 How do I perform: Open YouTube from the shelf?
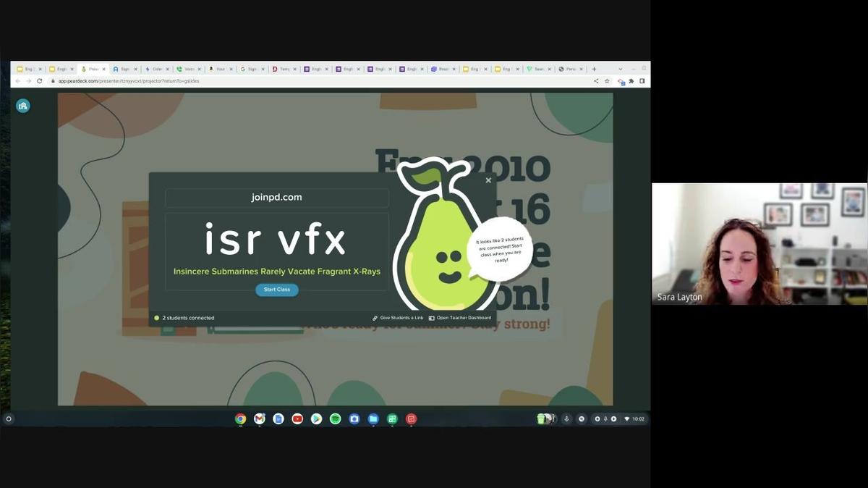(297, 418)
